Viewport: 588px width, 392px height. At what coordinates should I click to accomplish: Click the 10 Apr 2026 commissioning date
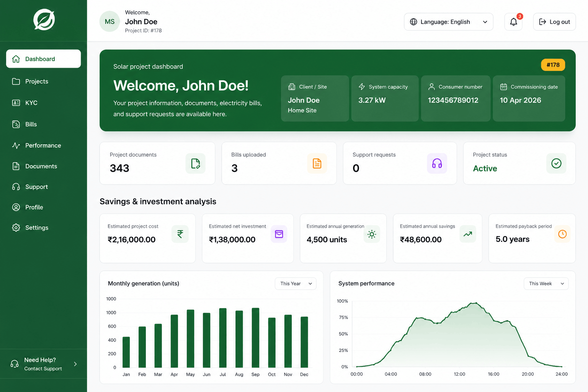pos(520,100)
